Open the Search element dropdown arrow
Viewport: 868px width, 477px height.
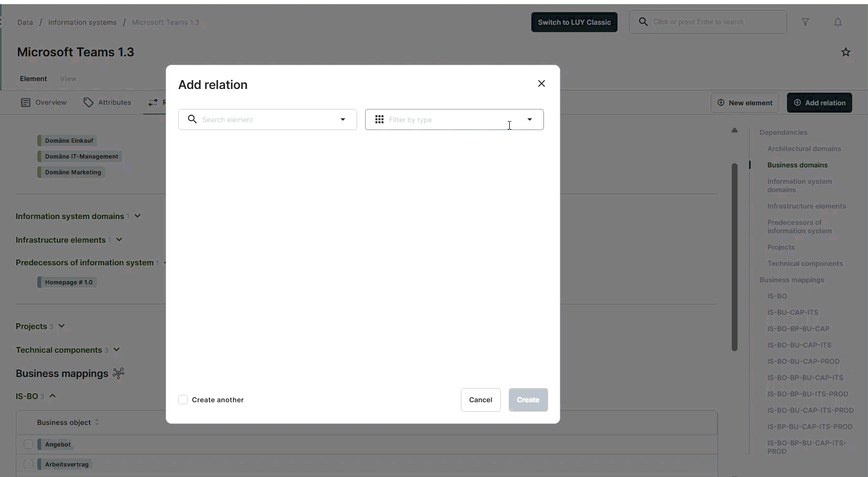[343, 120]
